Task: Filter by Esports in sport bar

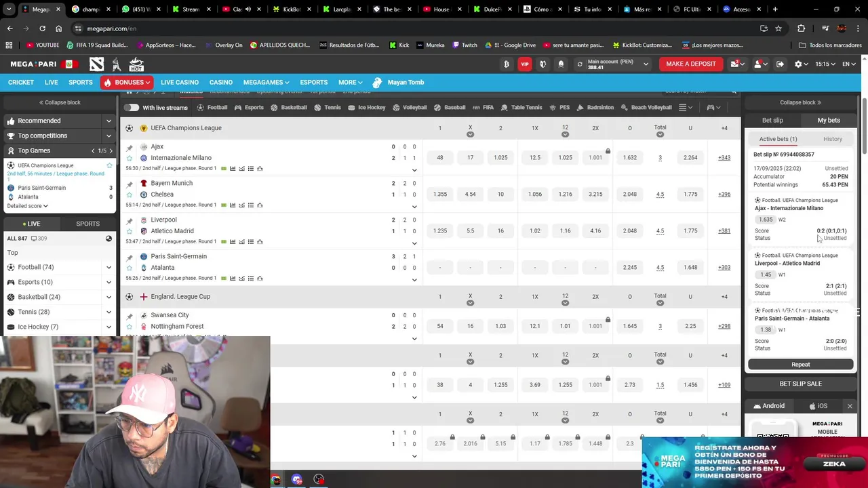Action: (249, 107)
